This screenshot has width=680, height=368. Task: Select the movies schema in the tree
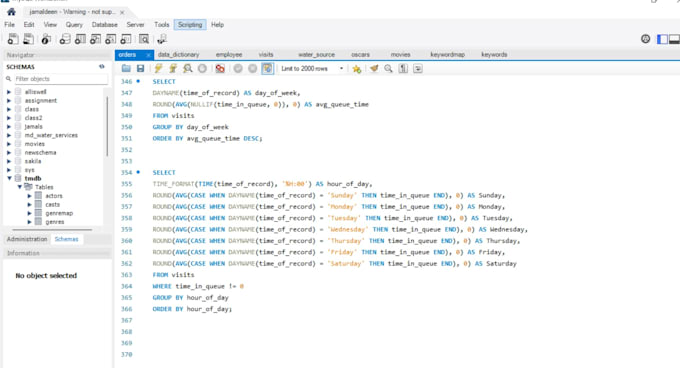point(35,144)
